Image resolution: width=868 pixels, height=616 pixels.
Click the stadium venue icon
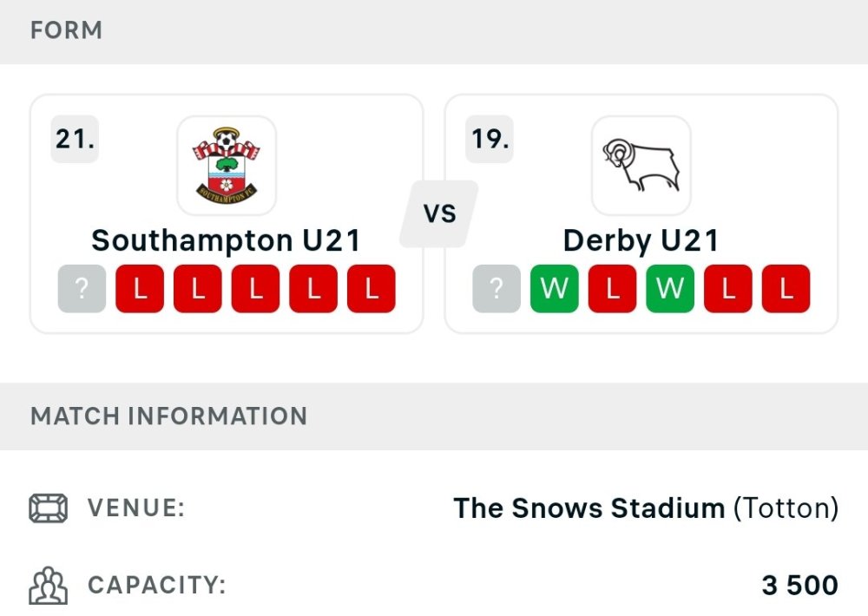pos(48,508)
